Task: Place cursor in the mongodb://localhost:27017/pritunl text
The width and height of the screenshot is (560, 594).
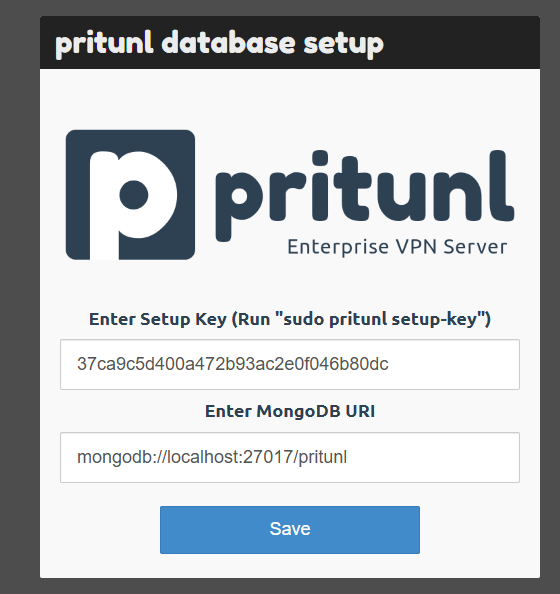Action: 212,457
